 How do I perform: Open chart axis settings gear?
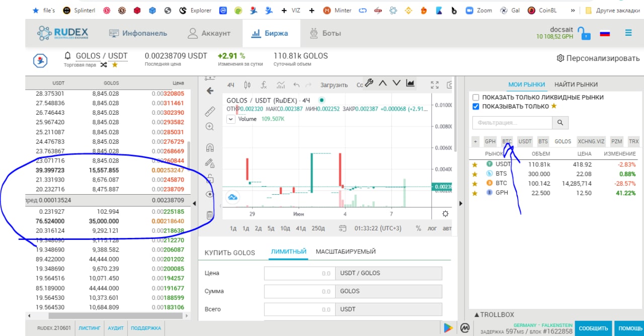pos(445,213)
